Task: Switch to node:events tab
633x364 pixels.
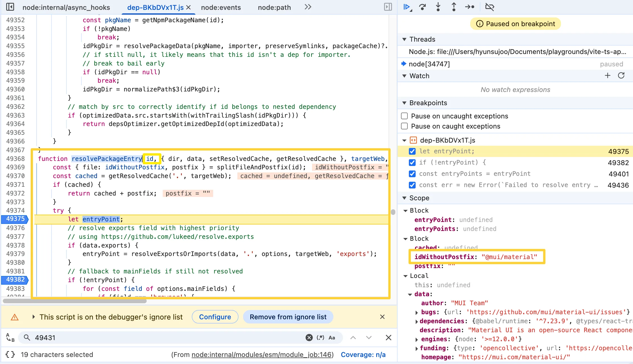Action: coord(221,8)
